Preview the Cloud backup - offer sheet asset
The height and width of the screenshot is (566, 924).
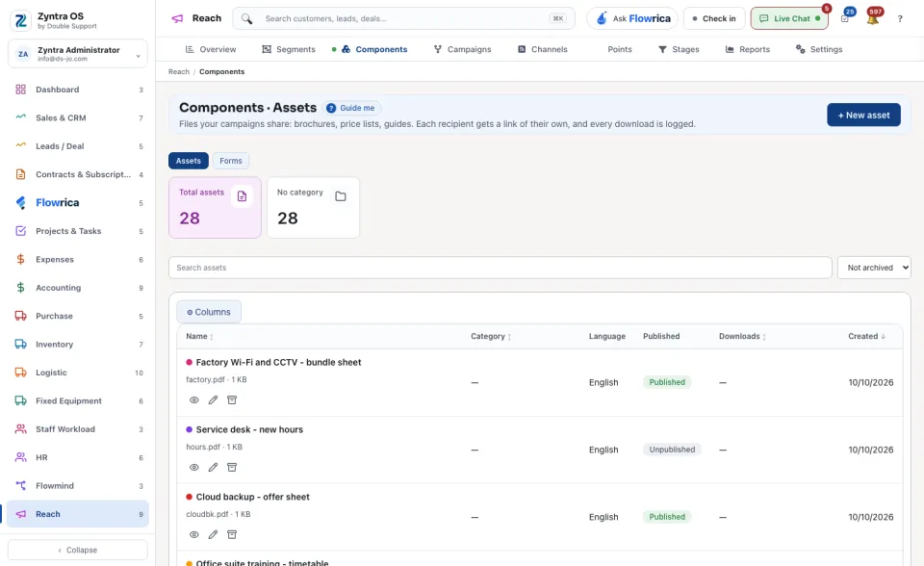tap(193, 534)
